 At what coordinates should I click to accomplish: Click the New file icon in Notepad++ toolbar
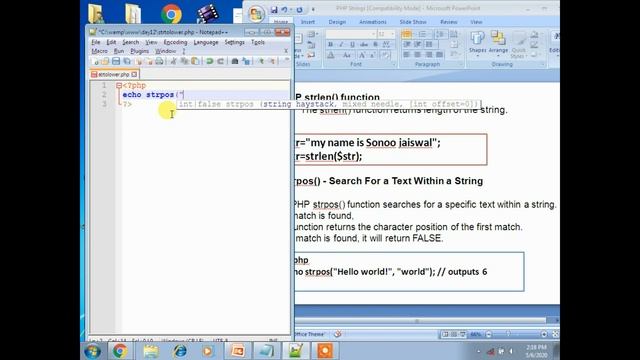pyautogui.click(x=96, y=61)
